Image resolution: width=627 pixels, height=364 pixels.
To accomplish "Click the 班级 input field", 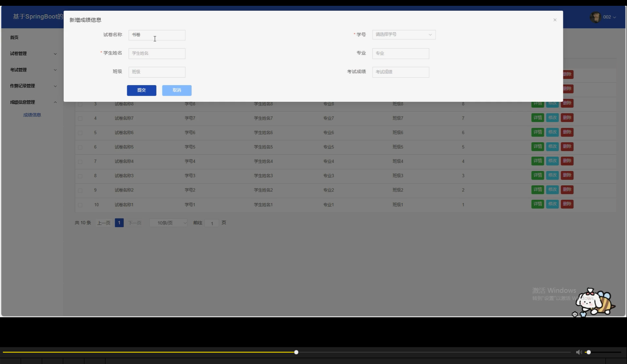I will point(157,72).
